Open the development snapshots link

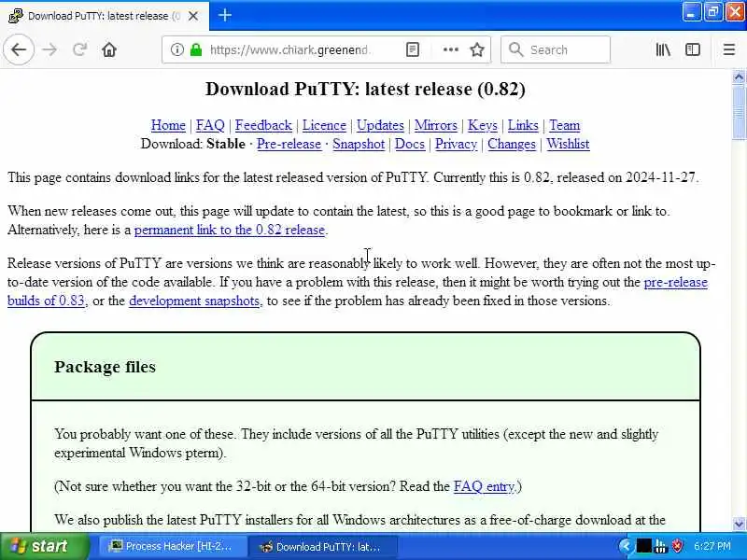pos(195,301)
